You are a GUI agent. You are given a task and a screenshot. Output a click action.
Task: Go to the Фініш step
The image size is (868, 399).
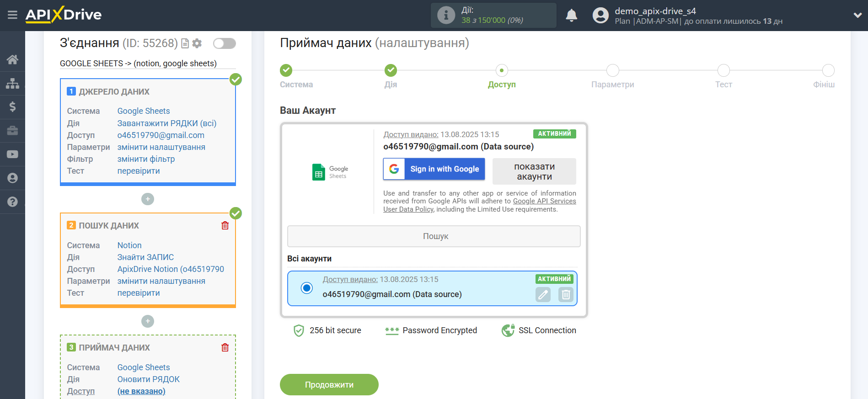pos(828,70)
